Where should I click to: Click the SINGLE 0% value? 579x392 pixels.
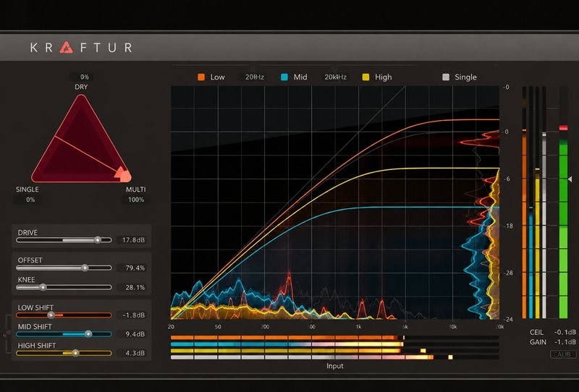click(30, 200)
